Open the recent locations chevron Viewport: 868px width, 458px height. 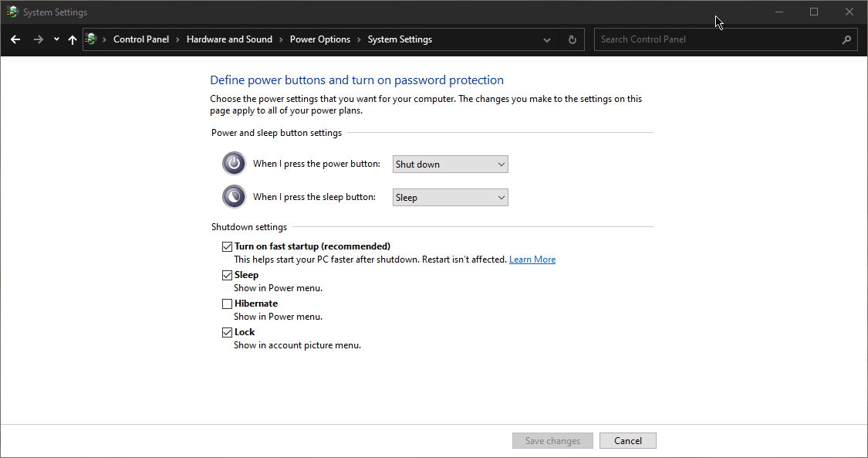pyautogui.click(x=56, y=39)
